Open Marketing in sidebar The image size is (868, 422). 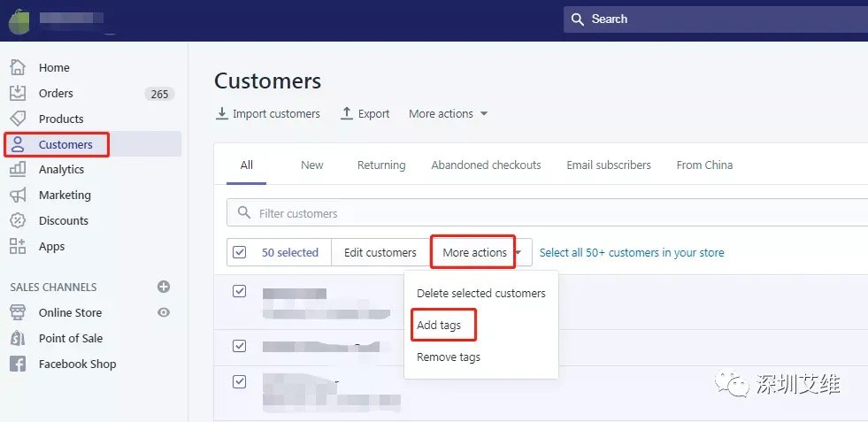[65, 195]
